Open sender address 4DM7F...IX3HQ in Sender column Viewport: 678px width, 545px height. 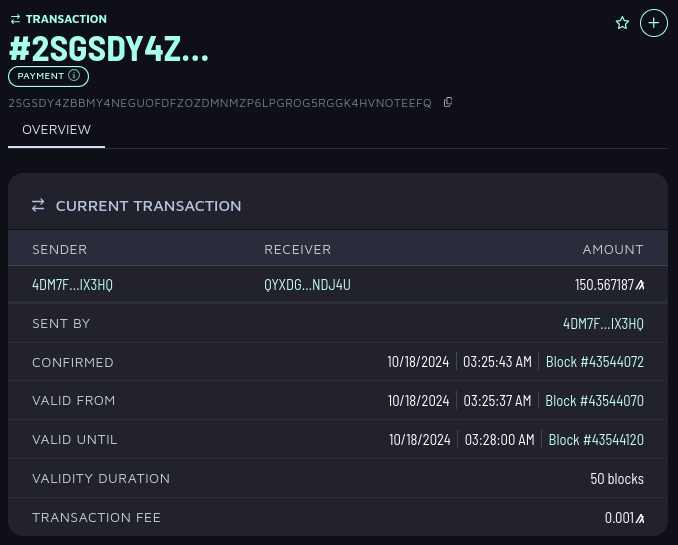pyautogui.click(x=72, y=285)
